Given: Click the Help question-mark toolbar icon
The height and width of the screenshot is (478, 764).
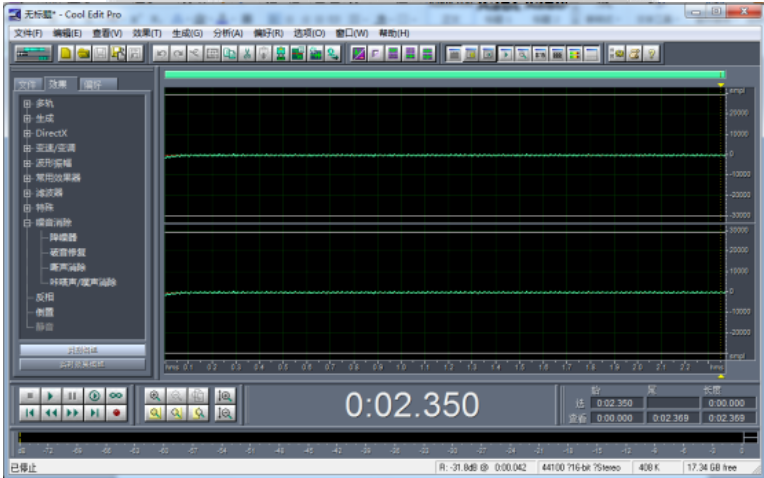Looking at the screenshot, I should tap(652, 52).
